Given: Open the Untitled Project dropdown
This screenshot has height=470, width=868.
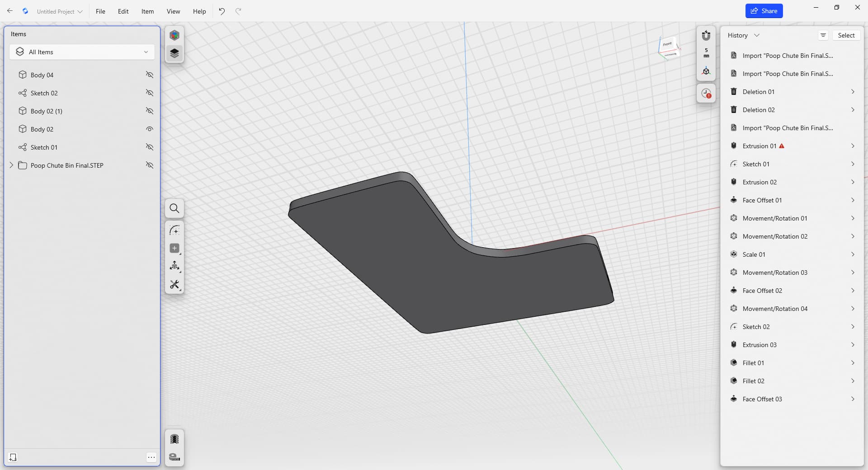Looking at the screenshot, I should click(59, 11).
